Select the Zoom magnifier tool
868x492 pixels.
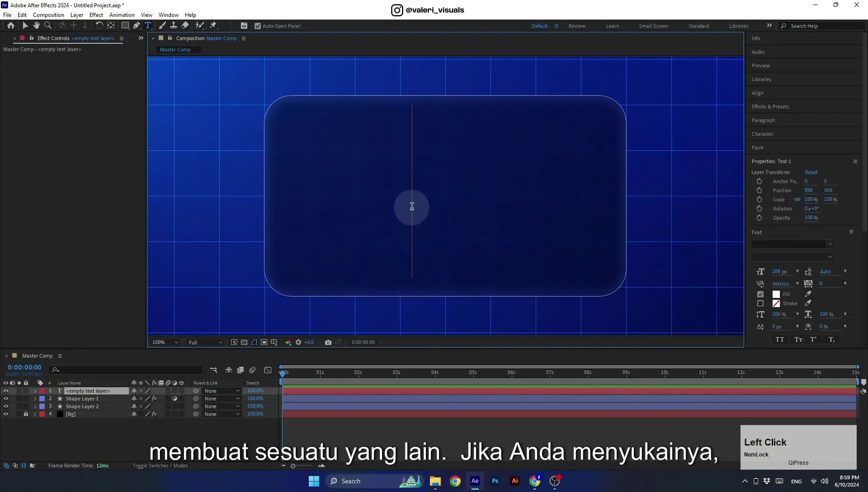48,26
